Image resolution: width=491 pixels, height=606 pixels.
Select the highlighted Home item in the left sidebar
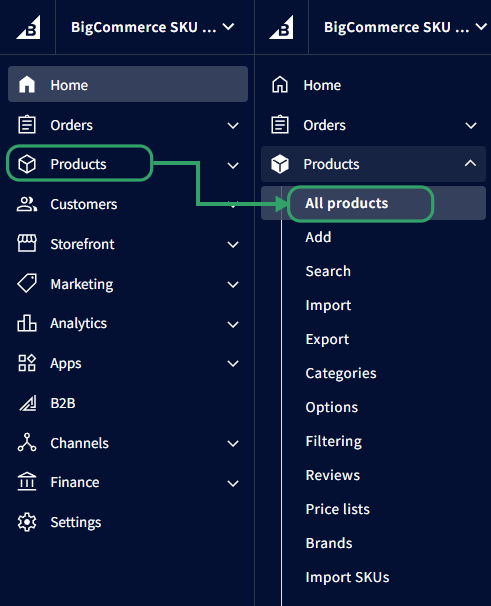(128, 84)
